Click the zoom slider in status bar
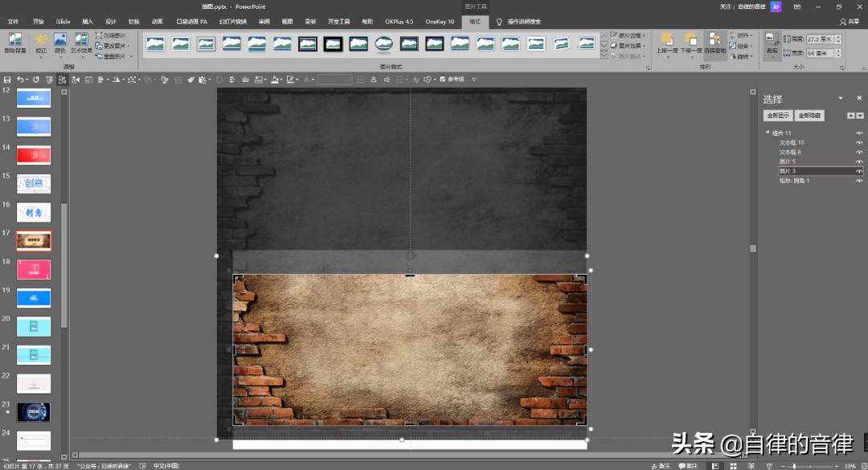This screenshot has width=868, height=470. (x=794, y=466)
